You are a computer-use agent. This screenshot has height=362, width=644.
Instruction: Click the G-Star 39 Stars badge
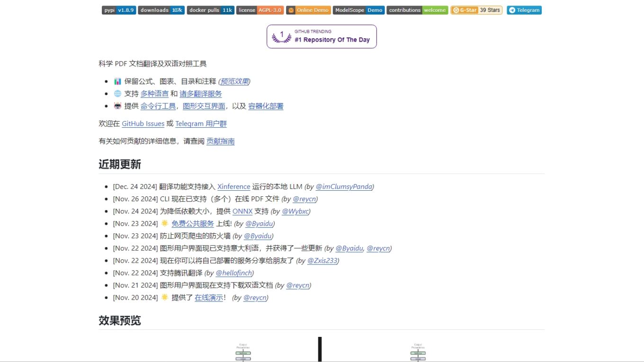pyautogui.click(x=476, y=10)
